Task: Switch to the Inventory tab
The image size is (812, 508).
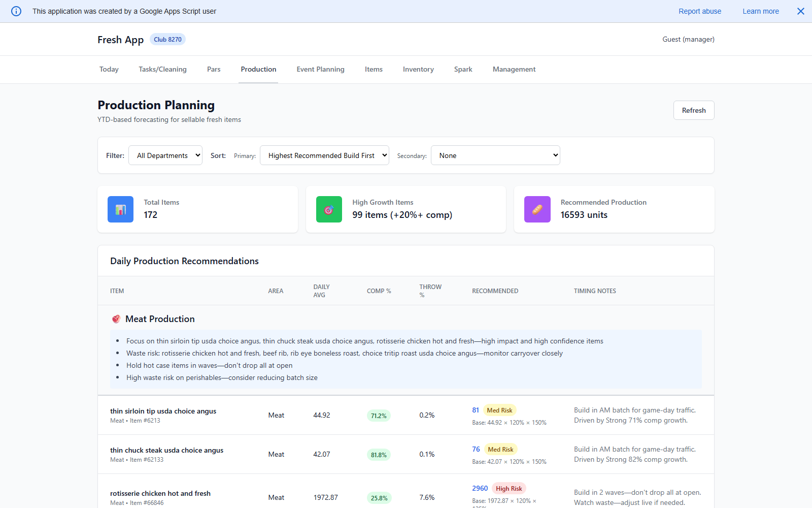Action: pos(418,69)
